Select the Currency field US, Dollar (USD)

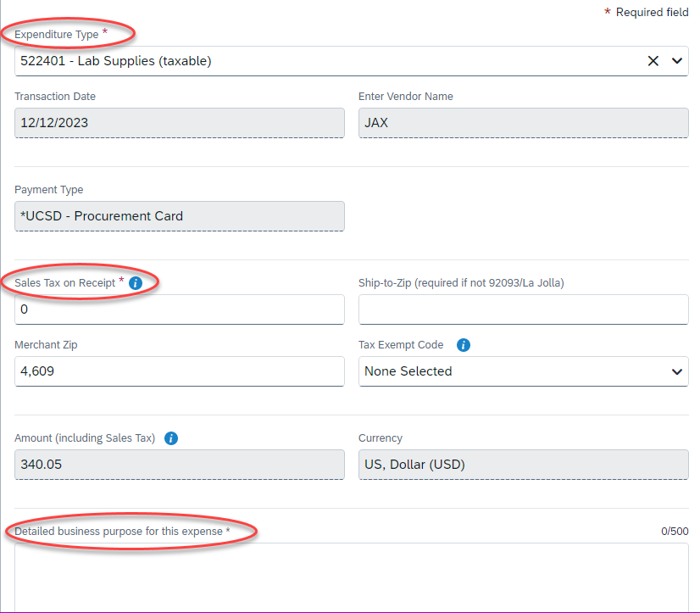point(523,465)
